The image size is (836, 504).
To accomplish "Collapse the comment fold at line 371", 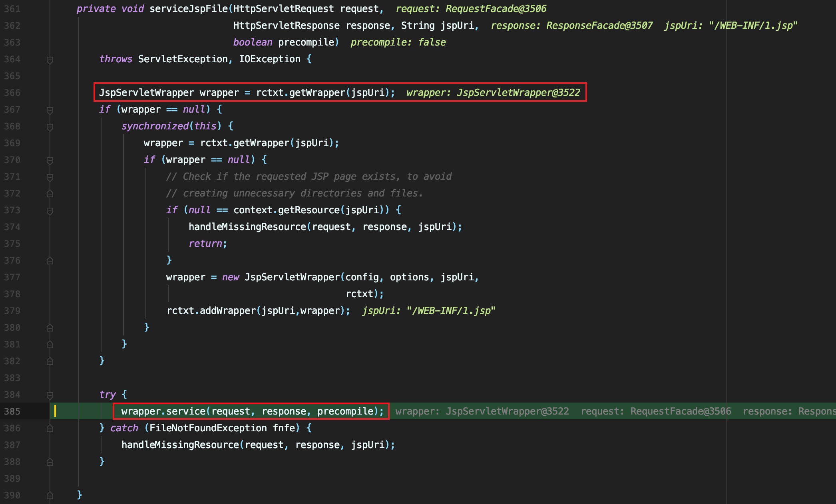I will coord(50,177).
